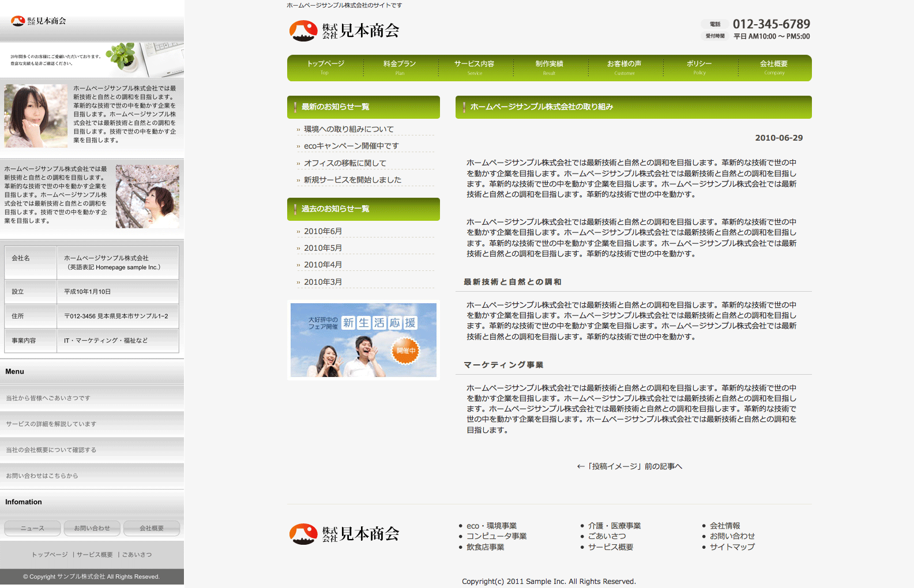Open footer link 介護・医療事業
This screenshot has height=588, width=914.
click(x=614, y=526)
